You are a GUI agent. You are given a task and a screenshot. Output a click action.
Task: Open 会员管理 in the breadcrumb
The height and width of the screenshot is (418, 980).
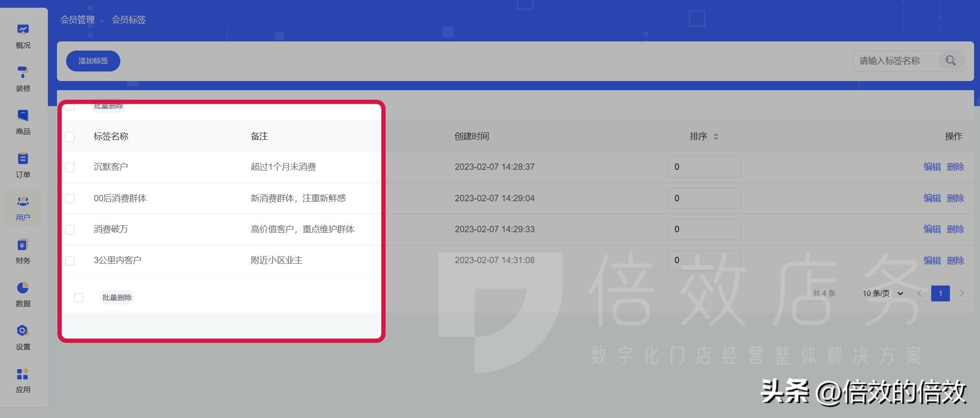[x=77, y=20]
